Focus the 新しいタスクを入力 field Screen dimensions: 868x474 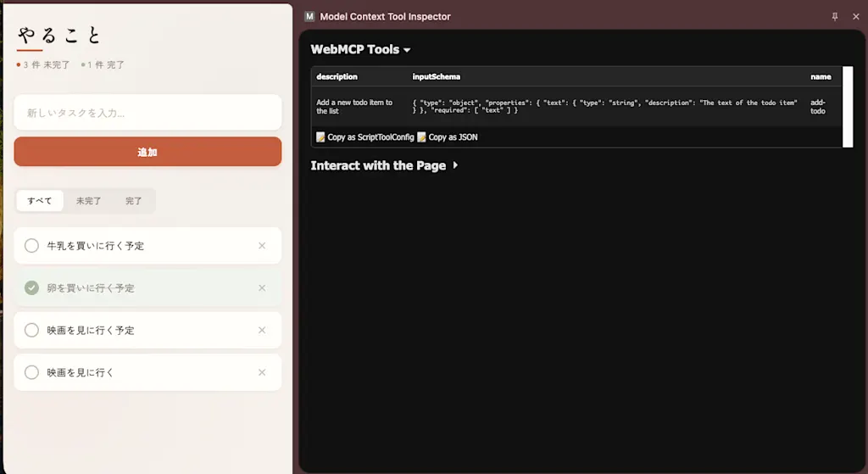pos(147,113)
